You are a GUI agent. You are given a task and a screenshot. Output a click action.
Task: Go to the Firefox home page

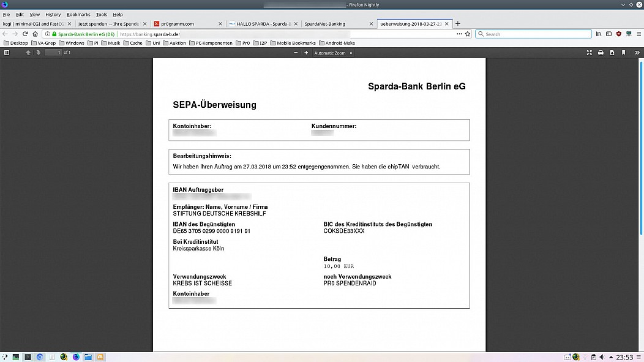pos(36,34)
